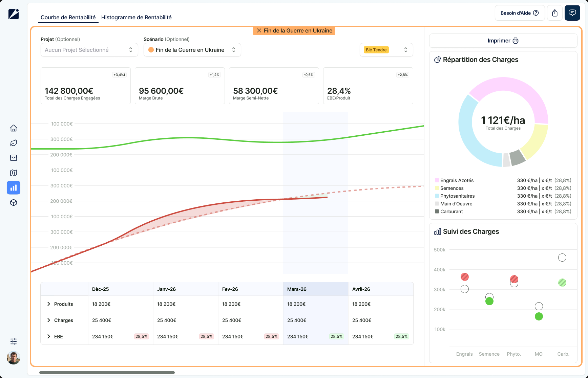Click the Engrais Azotés pink legend swatch
Screen dimensions: 588x378
(437, 180)
